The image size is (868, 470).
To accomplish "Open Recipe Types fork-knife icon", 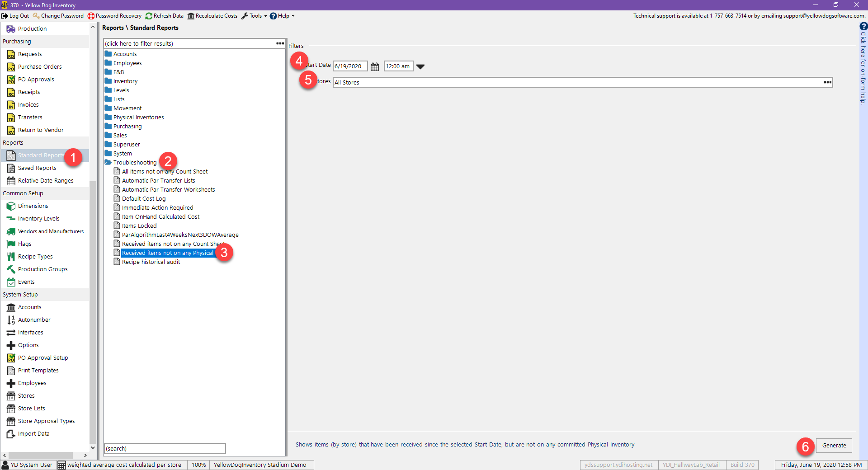I will tap(11, 257).
